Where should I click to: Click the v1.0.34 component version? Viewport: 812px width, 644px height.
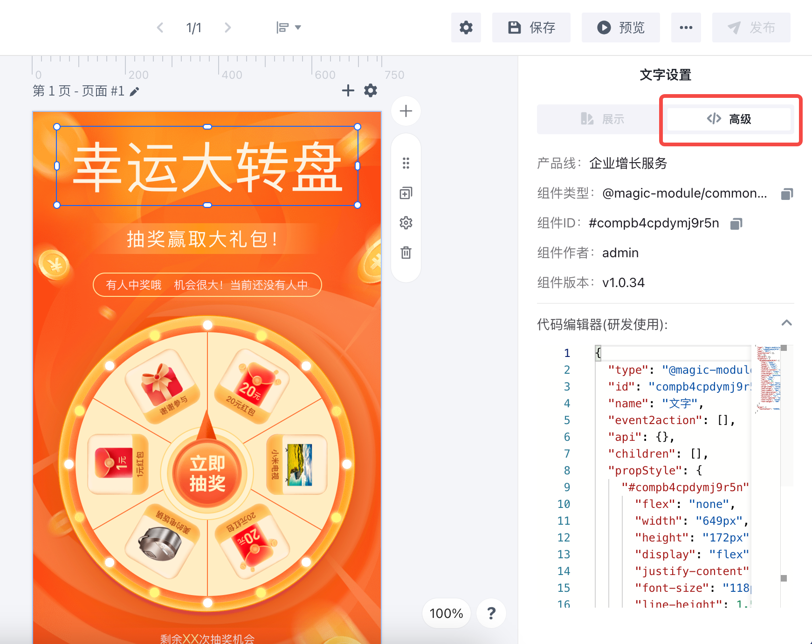coord(623,282)
